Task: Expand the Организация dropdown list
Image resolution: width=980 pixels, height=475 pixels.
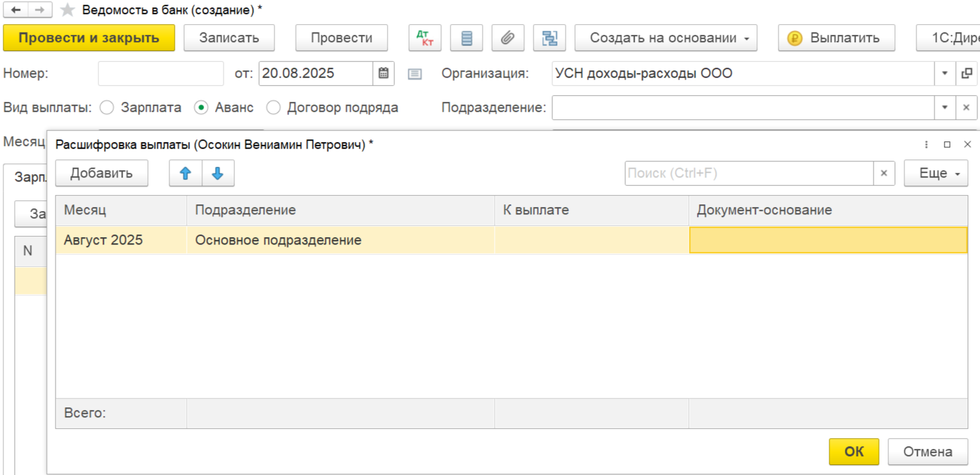Action: pos(945,74)
